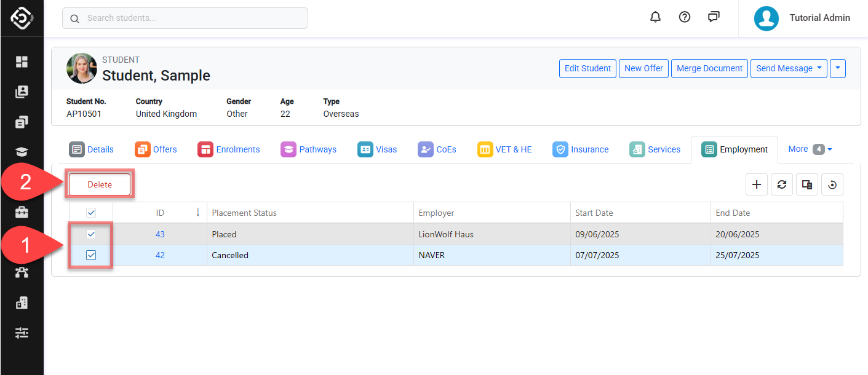Screen dimensions: 868x375
Task: Click the Delete button
Action: [x=100, y=184]
